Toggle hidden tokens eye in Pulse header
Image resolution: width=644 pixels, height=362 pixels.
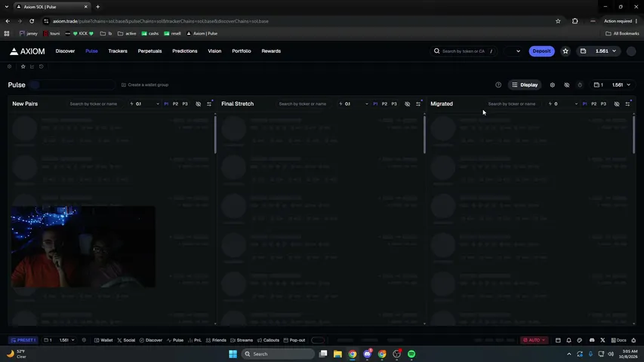coord(567,85)
